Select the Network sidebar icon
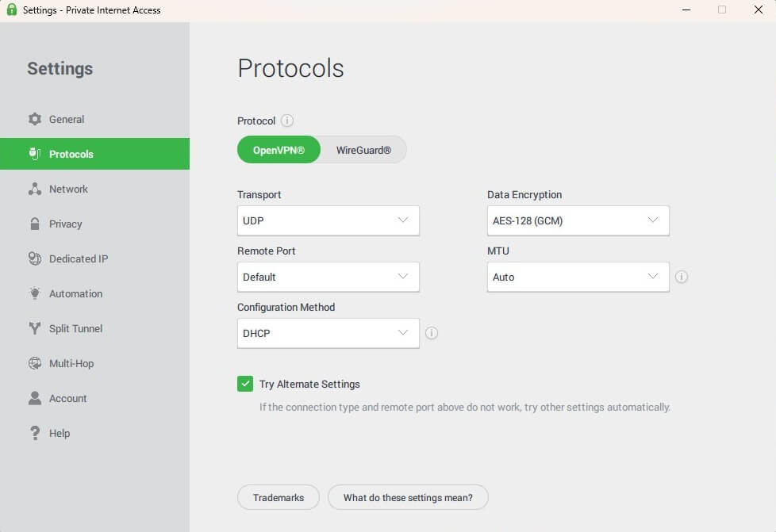Image resolution: width=776 pixels, height=532 pixels. point(36,189)
